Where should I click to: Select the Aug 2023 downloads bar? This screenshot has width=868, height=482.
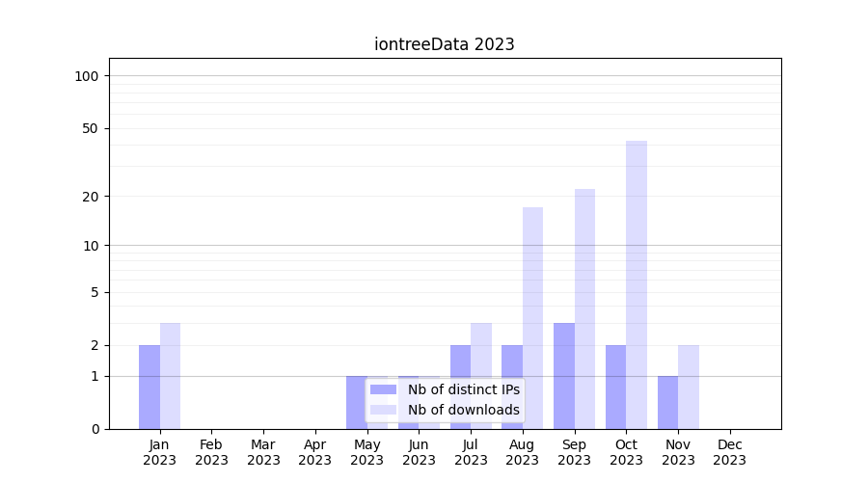click(x=532, y=318)
